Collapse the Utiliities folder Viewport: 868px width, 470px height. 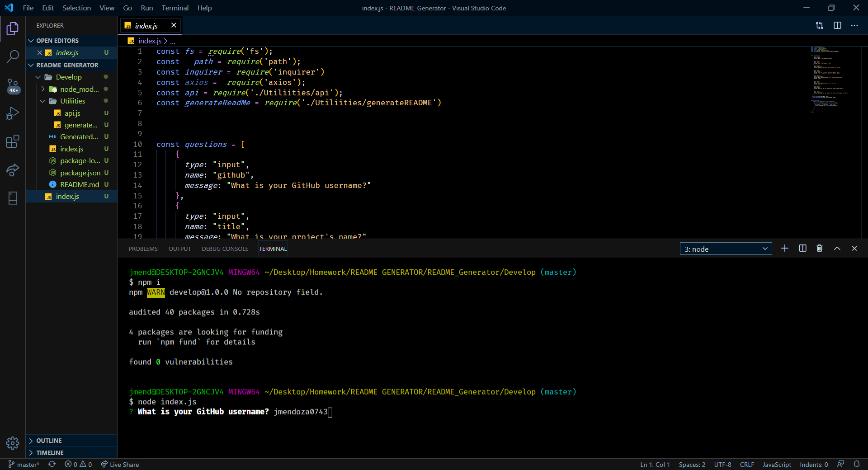click(x=72, y=101)
